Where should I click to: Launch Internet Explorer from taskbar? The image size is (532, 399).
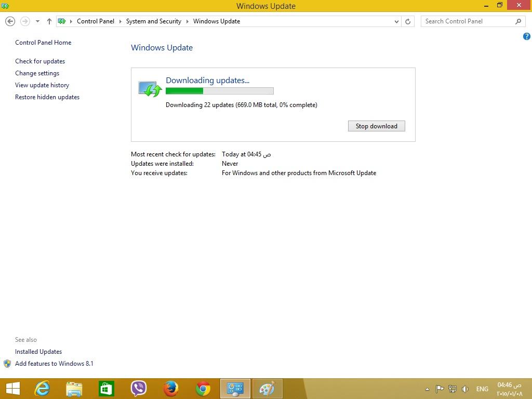click(x=42, y=389)
